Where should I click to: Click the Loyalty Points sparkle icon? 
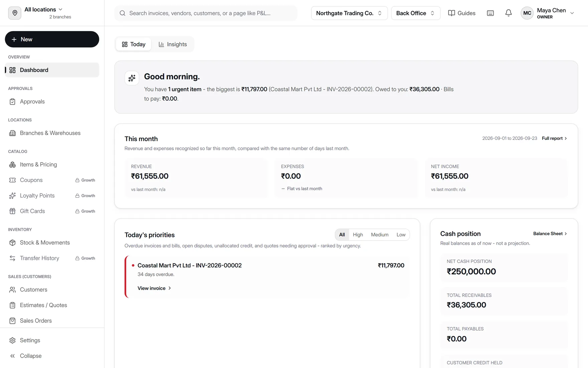12,196
